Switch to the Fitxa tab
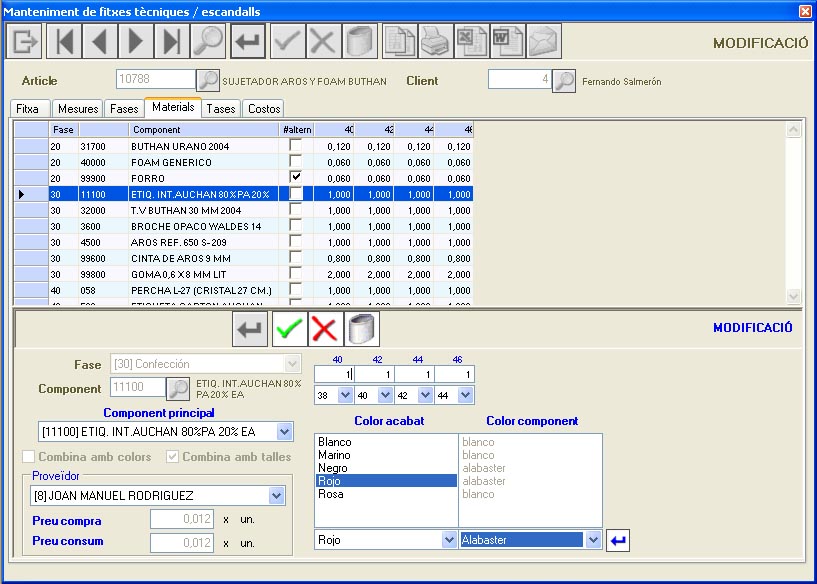The width and height of the screenshot is (817, 584). click(x=28, y=109)
